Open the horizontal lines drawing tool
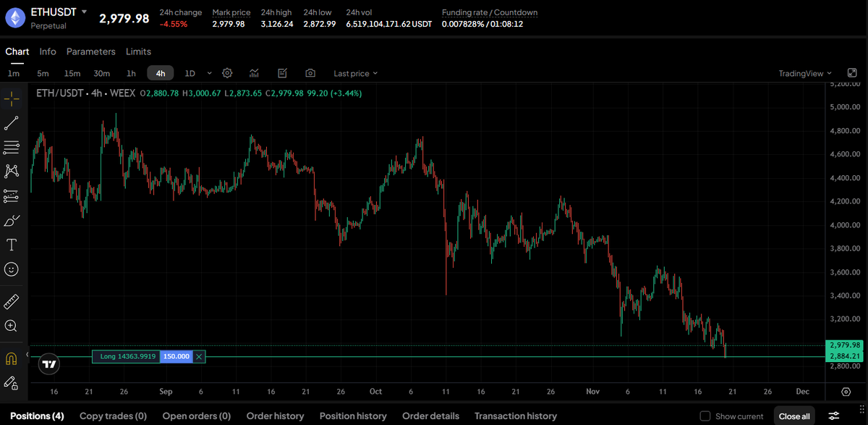 (12, 148)
